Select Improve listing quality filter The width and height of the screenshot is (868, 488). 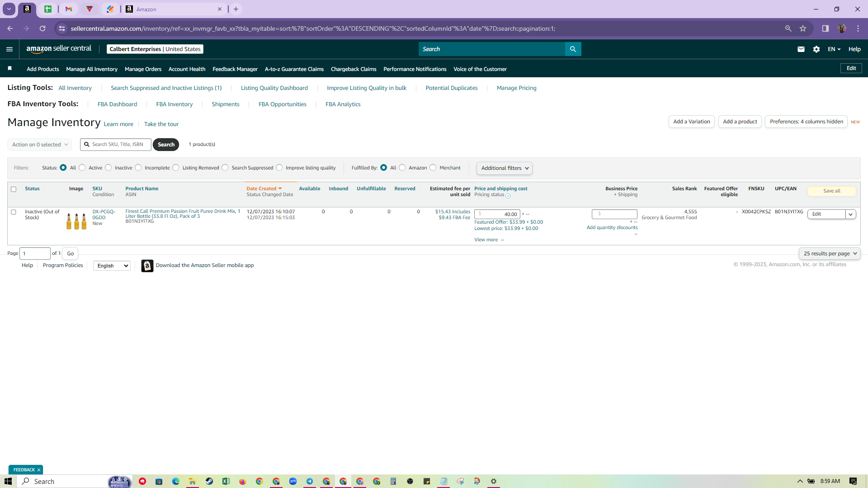pyautogui.click(x=279, y=168)
